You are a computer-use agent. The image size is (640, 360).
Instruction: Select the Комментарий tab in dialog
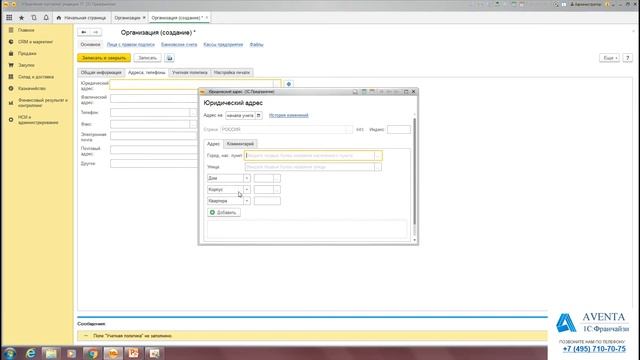(240, 144)
